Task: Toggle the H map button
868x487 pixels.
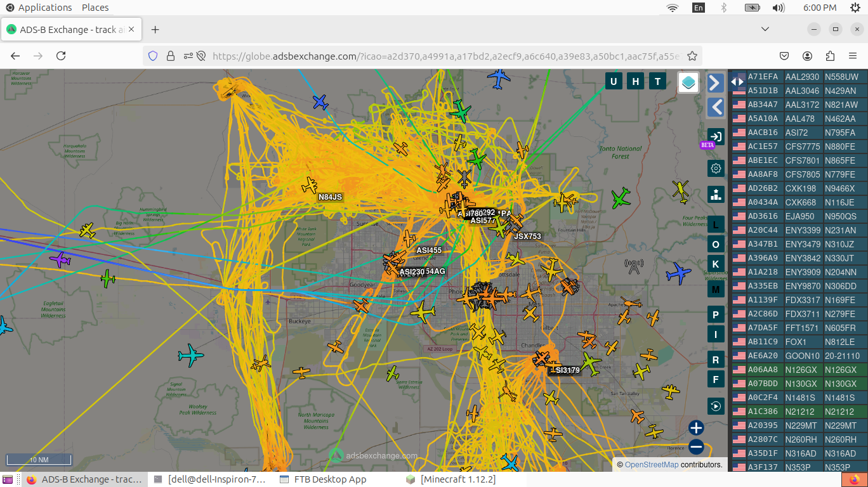Action: tap(636, 81)
